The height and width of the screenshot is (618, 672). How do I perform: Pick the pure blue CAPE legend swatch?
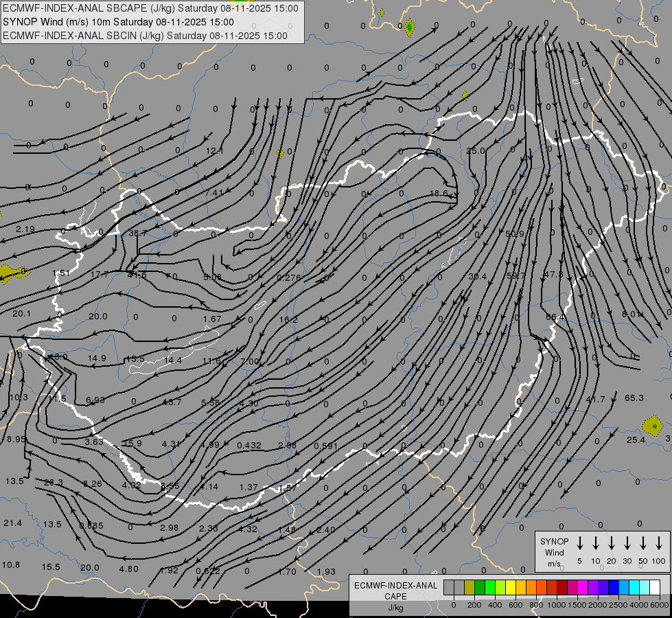pos(613,588)
